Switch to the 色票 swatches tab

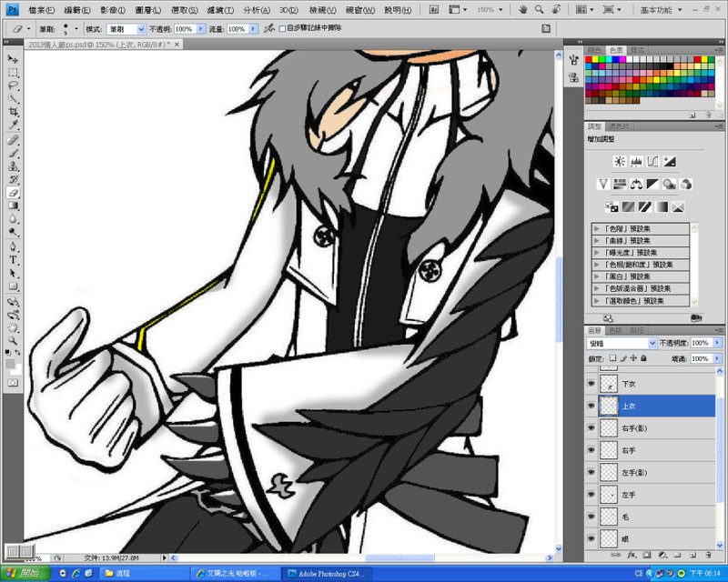pos(616,50)
